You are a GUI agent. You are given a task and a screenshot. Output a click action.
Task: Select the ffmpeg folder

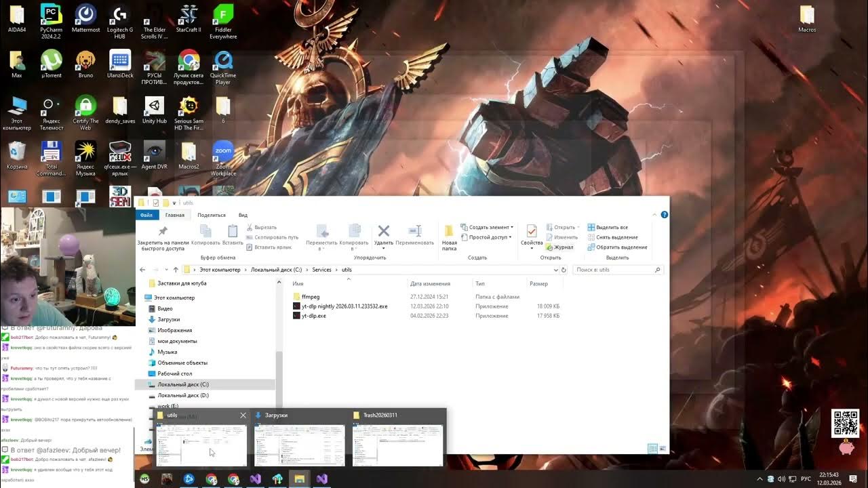310,297
